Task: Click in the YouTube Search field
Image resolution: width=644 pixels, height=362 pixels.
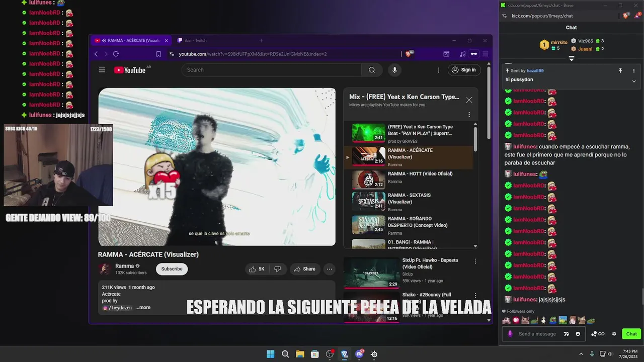Action: tap(272, 70)
